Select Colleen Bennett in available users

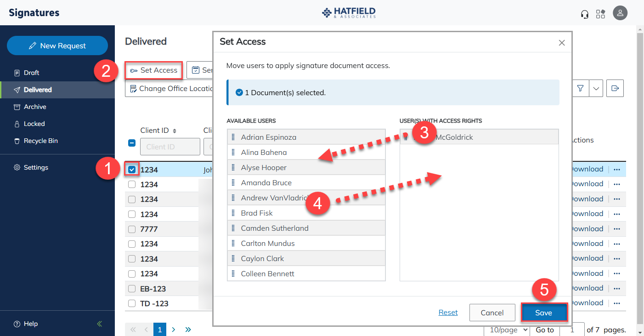tap(306, 273)
